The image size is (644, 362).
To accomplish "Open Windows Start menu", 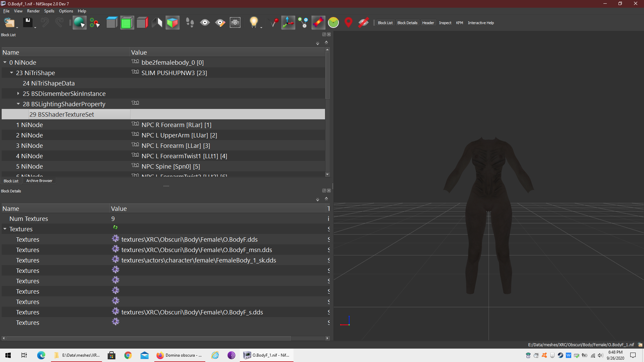I will pos(8,355).
